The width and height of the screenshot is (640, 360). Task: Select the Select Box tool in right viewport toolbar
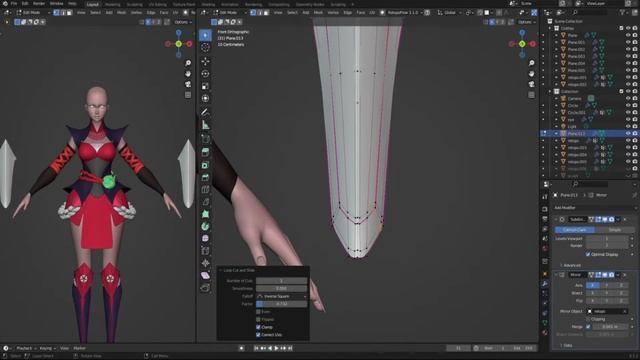point(205,35)
